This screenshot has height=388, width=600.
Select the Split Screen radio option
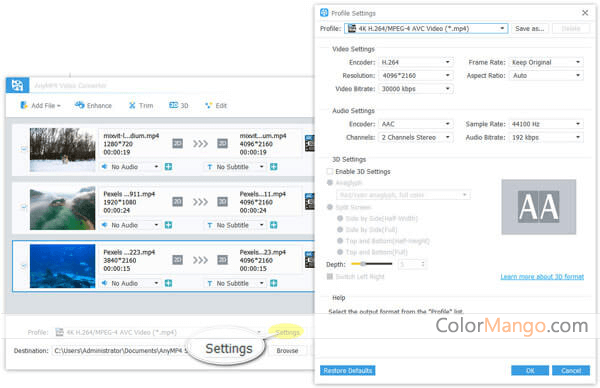(330, 207)
